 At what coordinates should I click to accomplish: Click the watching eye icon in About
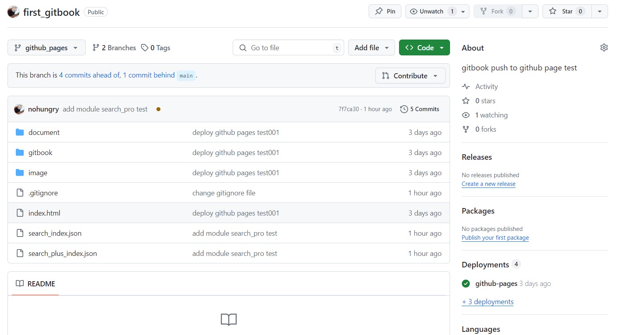point(466,115)
